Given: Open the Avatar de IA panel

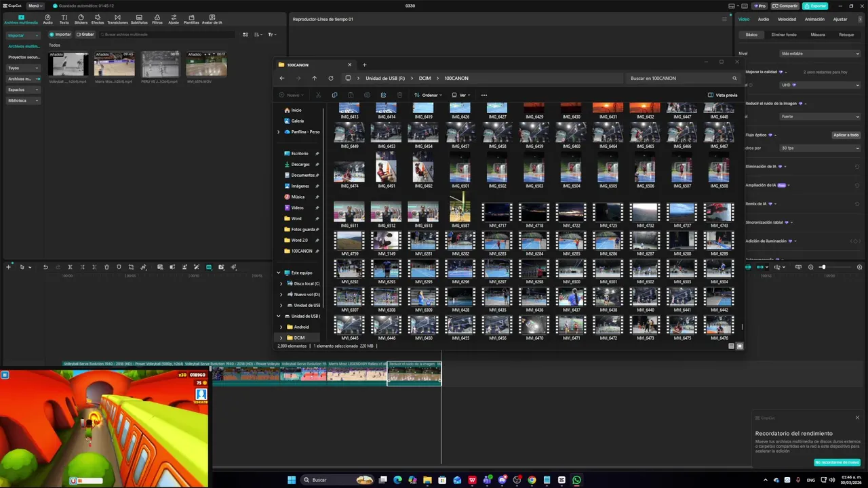Looking at the screenshot, I should coord(212,19).
